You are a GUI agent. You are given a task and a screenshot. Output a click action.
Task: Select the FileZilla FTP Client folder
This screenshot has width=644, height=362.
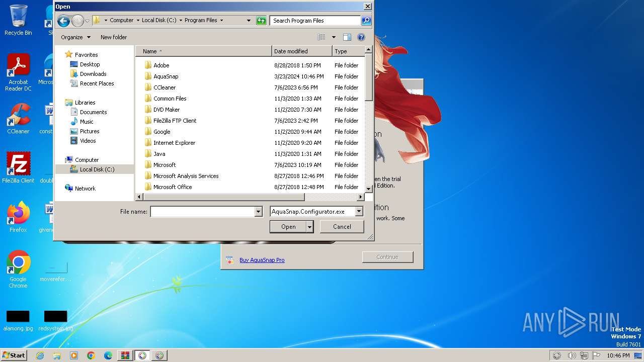[175, 121]
